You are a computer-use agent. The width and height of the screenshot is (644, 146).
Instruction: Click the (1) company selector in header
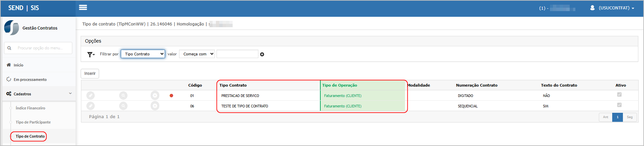(x=557, y=8)
